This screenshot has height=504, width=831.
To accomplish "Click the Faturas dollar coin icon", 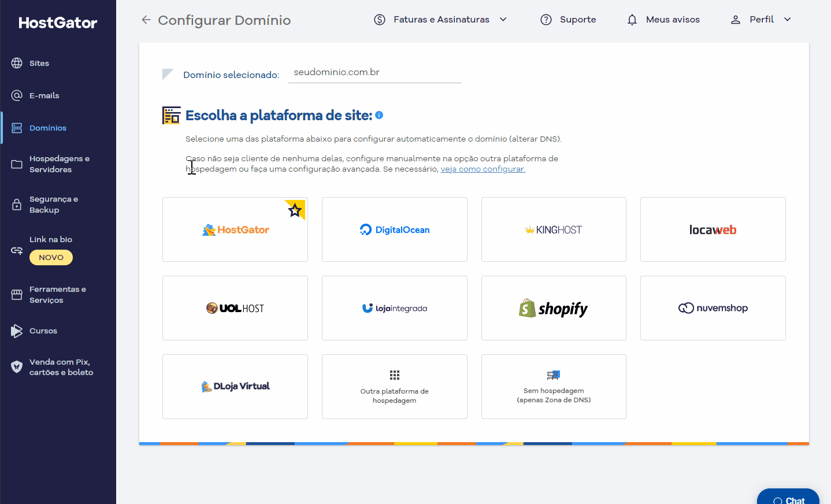I will (x=380, y=20).
